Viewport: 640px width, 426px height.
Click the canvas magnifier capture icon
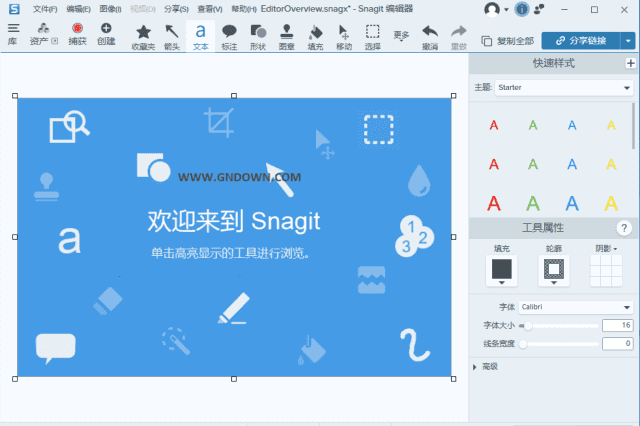coord(69,127)
